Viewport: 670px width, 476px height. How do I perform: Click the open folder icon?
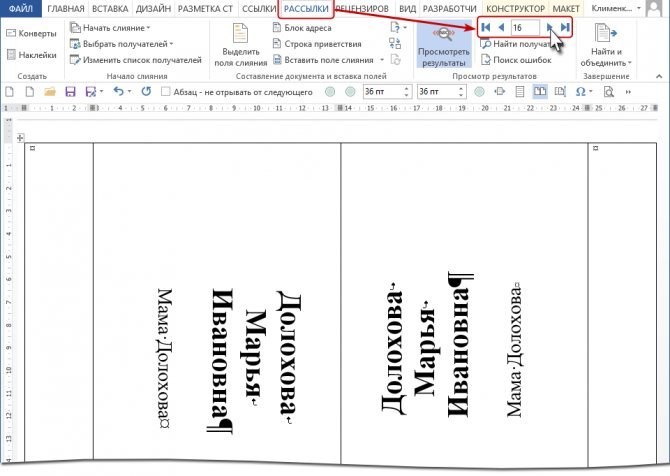[50, 92]
